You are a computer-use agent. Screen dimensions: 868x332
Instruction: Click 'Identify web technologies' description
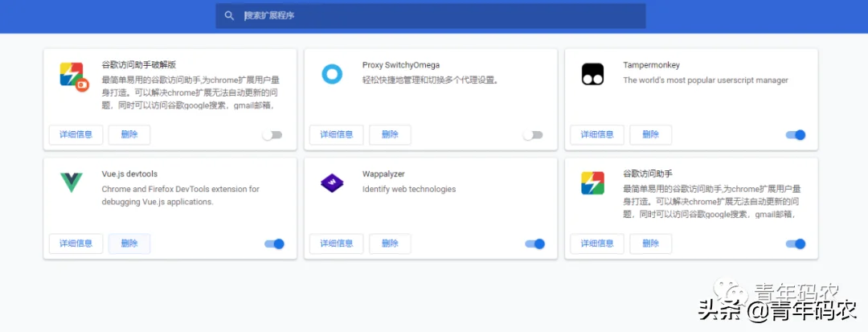[x=409, y=189]
